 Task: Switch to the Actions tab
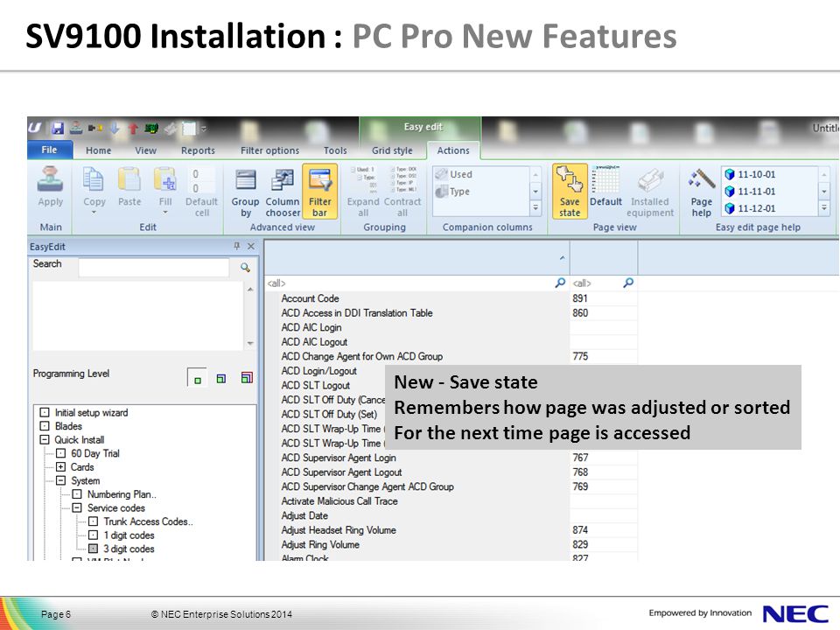(453, 150)
